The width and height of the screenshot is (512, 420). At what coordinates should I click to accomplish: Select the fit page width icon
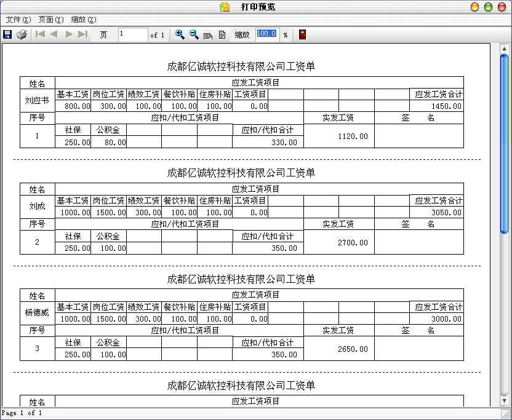click(208, 35)
